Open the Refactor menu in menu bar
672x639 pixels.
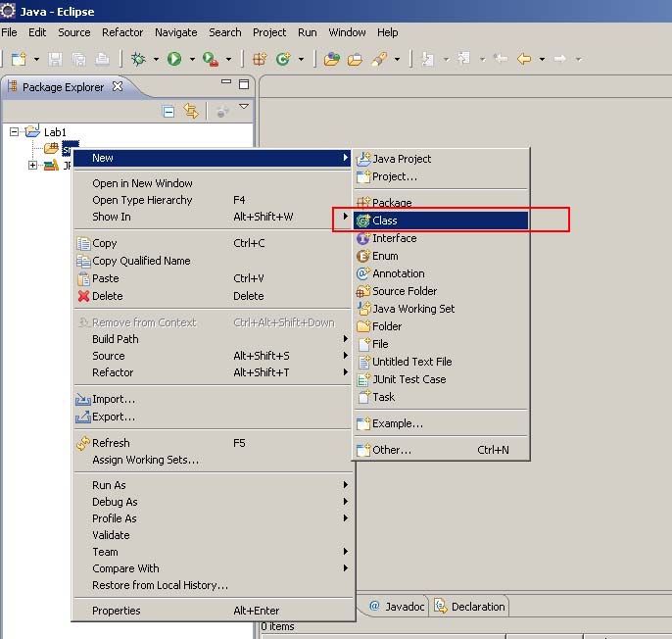(122, 32)
